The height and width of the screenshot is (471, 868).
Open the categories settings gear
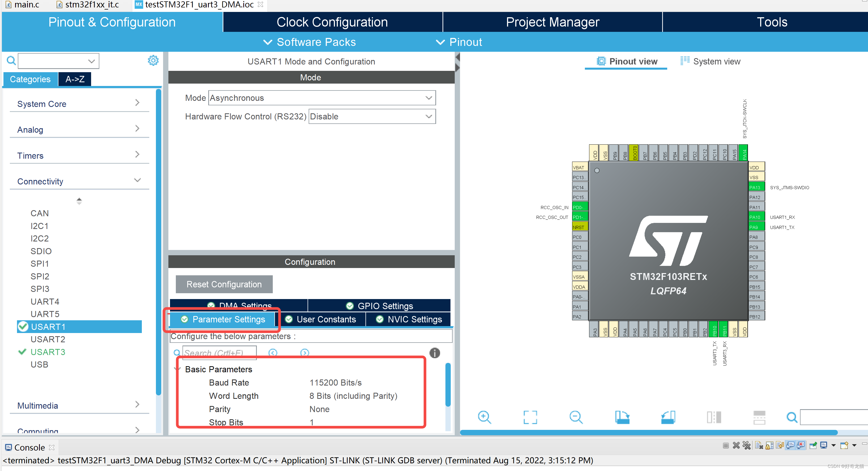point(153,61)
